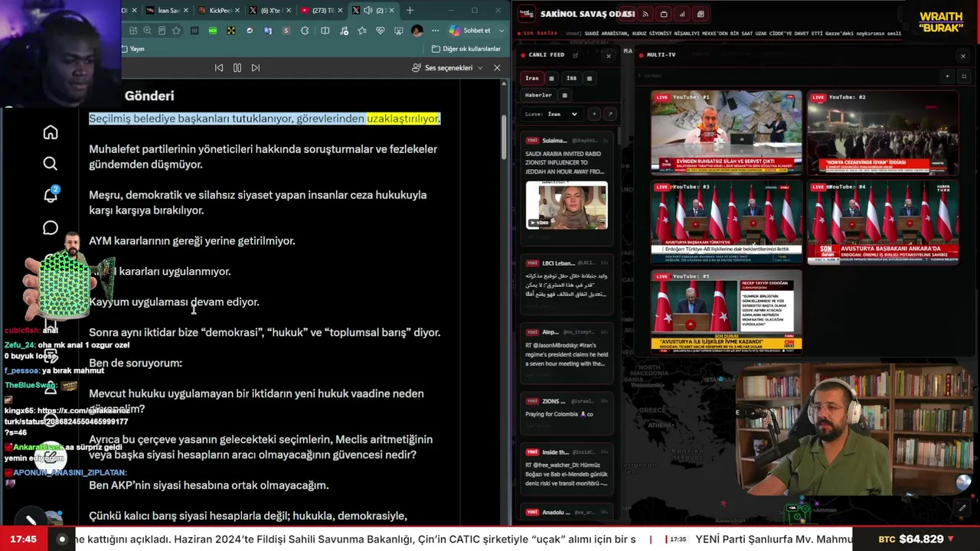Add a source in Multi-TV panel

point(947,76)
